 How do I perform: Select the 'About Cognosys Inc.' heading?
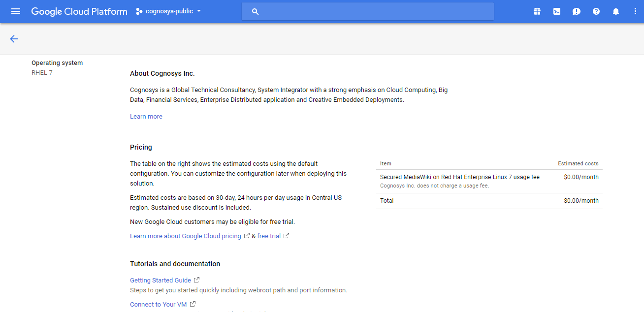click(162, 73)
